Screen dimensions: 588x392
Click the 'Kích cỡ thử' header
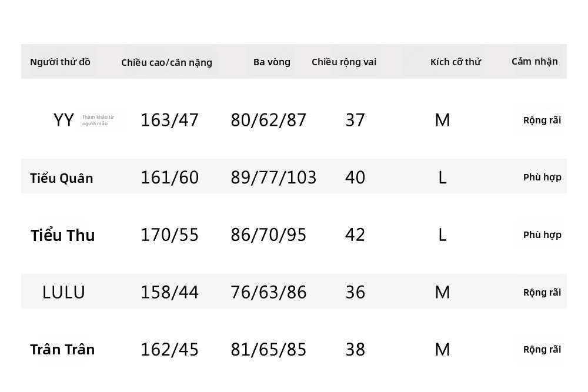[456, 62]
